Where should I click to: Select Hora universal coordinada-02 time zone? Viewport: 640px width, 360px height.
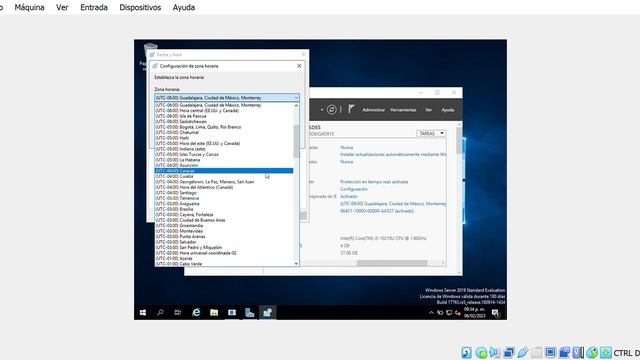click(x=224, y=253)
